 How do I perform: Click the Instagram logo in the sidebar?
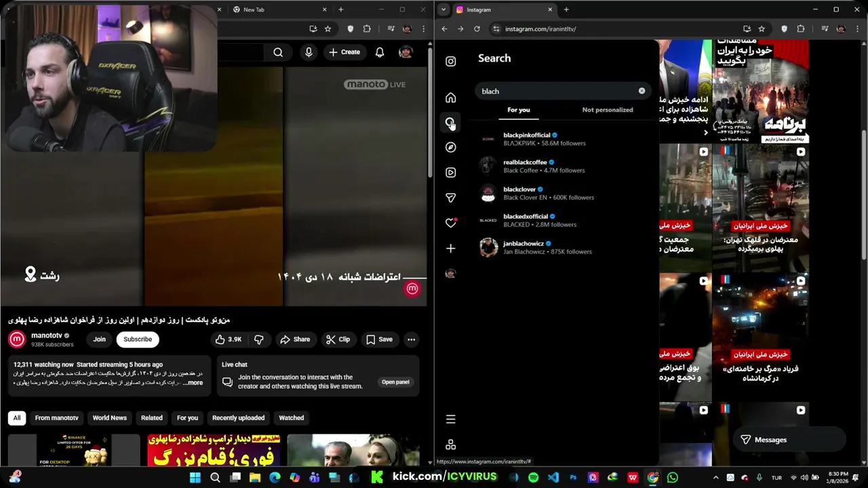click(450, 62)
